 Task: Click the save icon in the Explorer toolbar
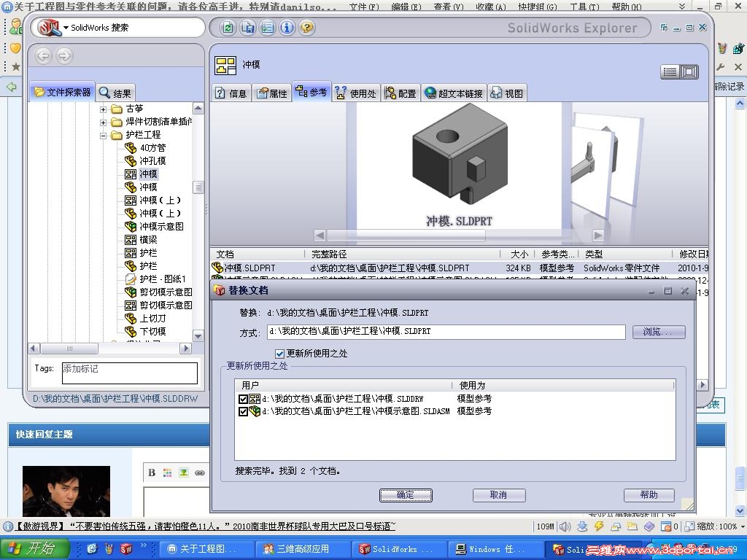coord(248,28)
